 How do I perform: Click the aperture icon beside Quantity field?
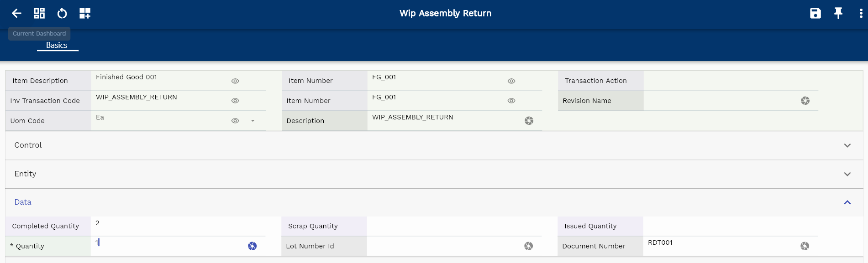click(252, 246)
